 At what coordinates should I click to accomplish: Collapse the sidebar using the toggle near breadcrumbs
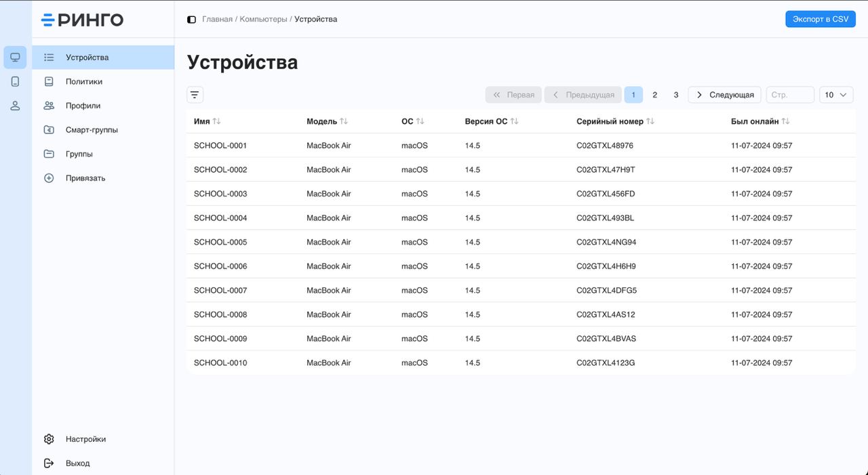click(x=191, y=19)
